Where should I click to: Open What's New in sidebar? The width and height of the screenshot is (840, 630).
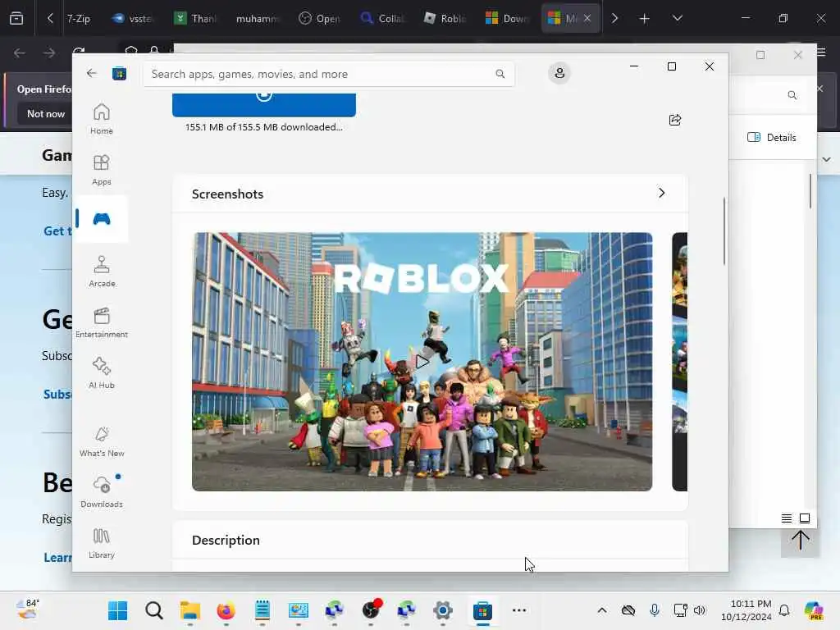[x=101, y=442]
